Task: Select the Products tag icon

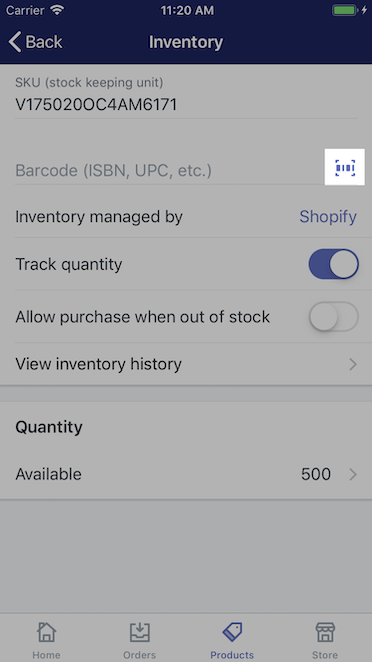Action: tap(232, 632)
